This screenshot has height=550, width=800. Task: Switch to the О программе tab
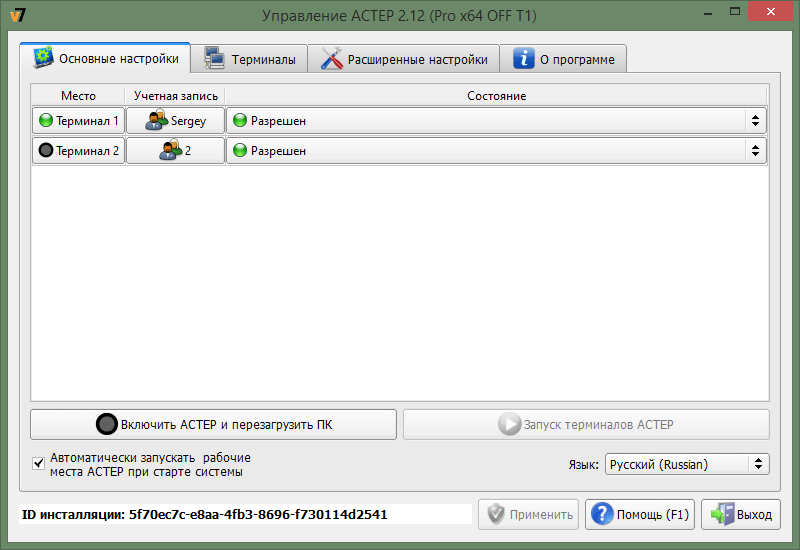click(x=563, y=59)
